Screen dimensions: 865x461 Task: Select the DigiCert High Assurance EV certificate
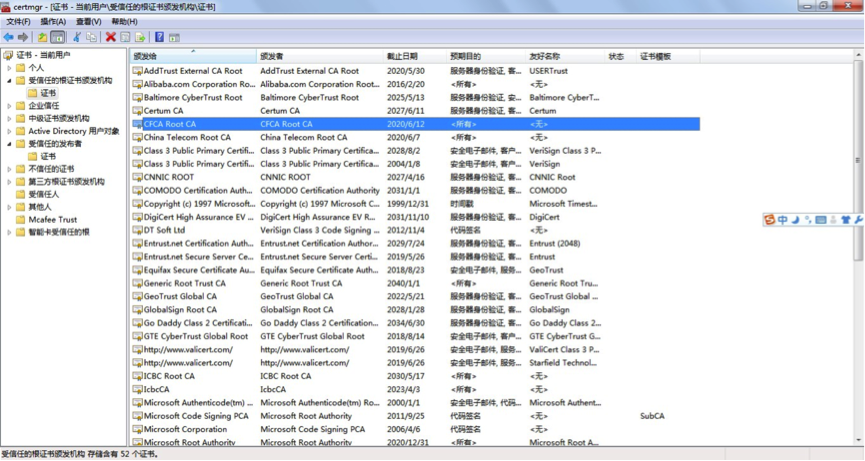point(416,217)
